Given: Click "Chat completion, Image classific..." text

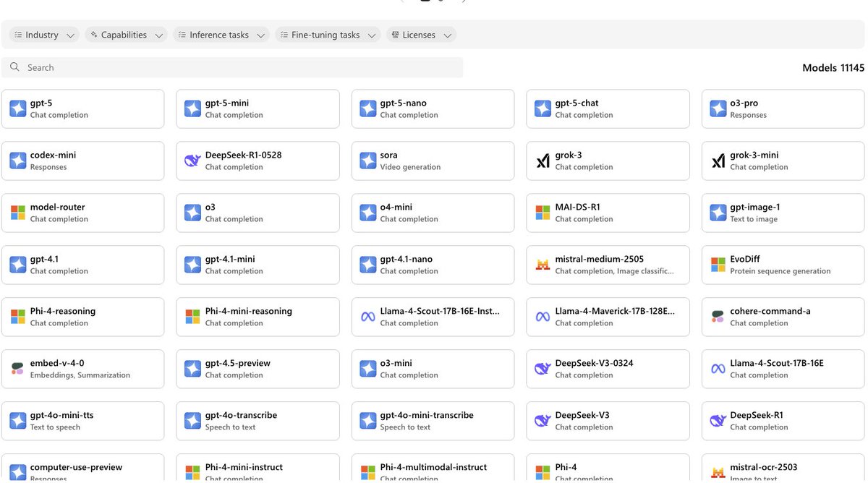Looking at the screenshot, I should [x=615, y=271].
